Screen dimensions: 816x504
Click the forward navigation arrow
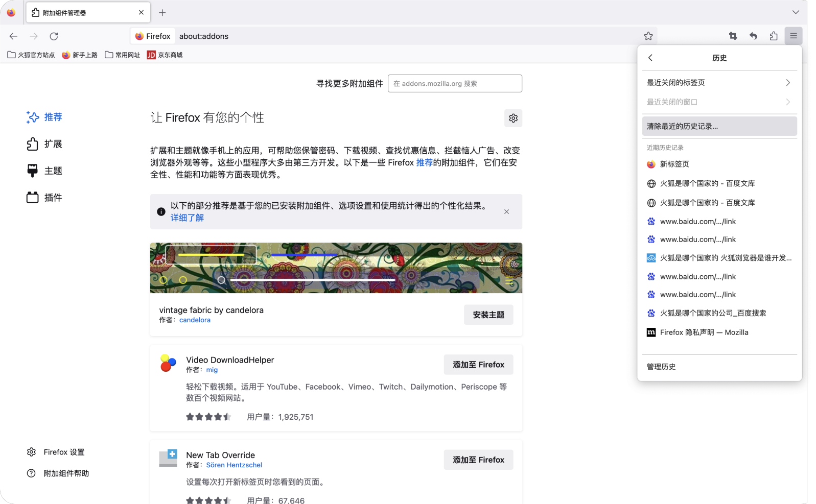(34, 36)
